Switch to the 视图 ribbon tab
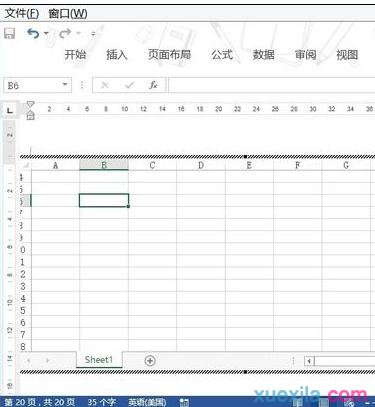Viewport: 375px width, 407px height. point(347,54)
